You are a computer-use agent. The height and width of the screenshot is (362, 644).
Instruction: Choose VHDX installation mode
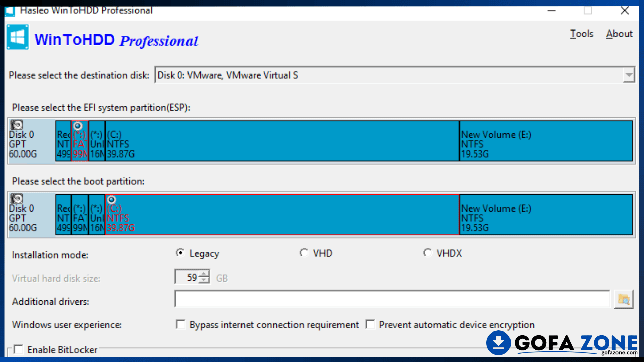tap(427, 253)
